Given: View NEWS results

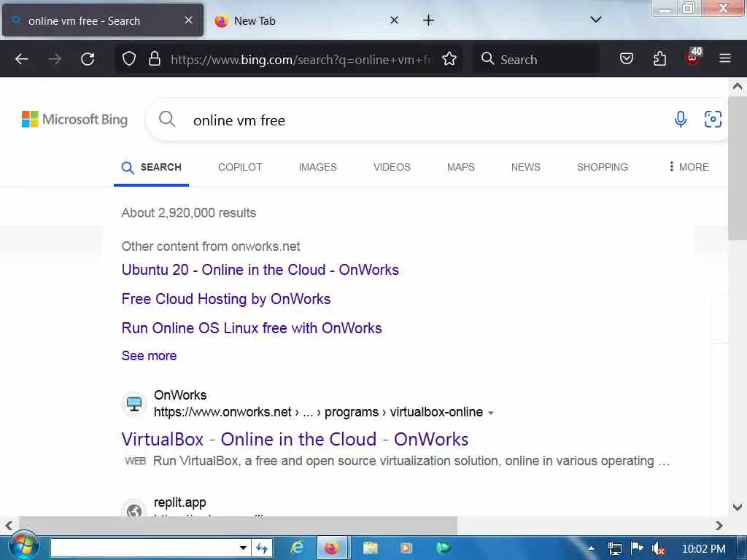Looking at the screenshot, I should 525,167.
